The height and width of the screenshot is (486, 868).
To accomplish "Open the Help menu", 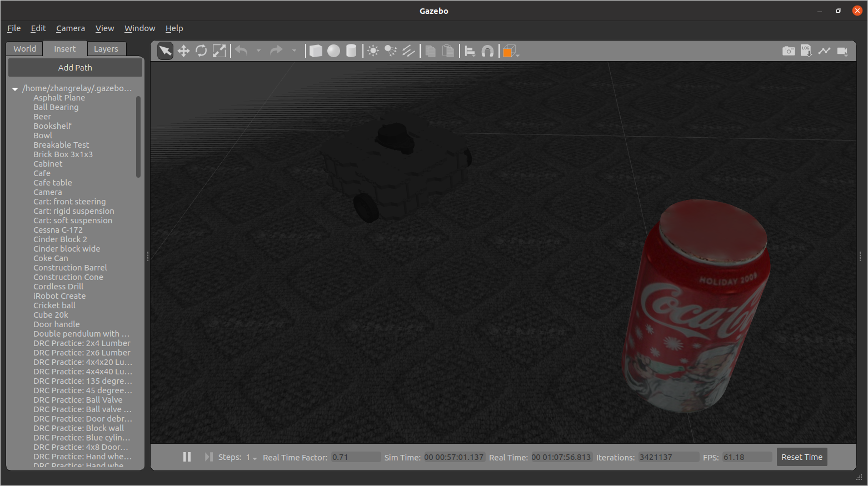I will [x=174, y=28].
